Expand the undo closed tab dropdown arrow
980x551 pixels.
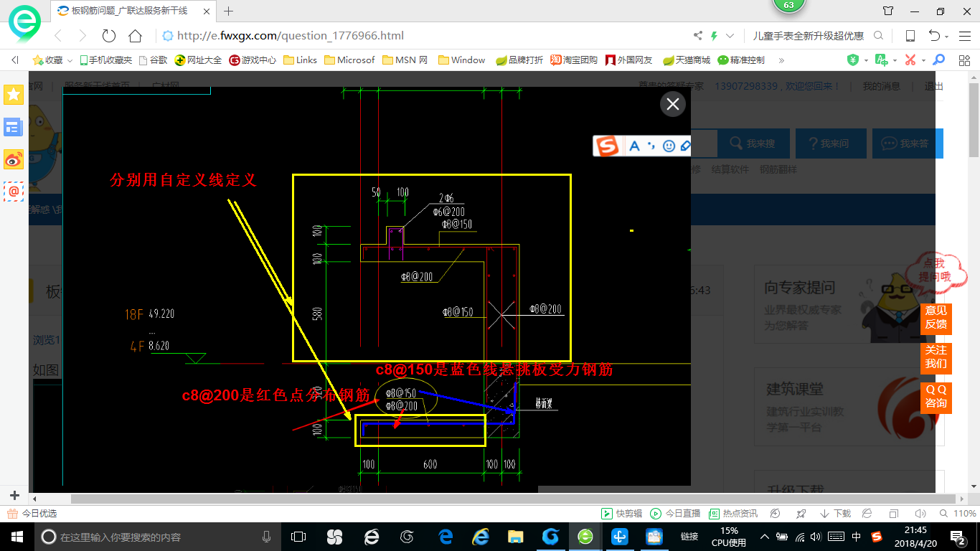pyautogui.click(x=947, y=37)
